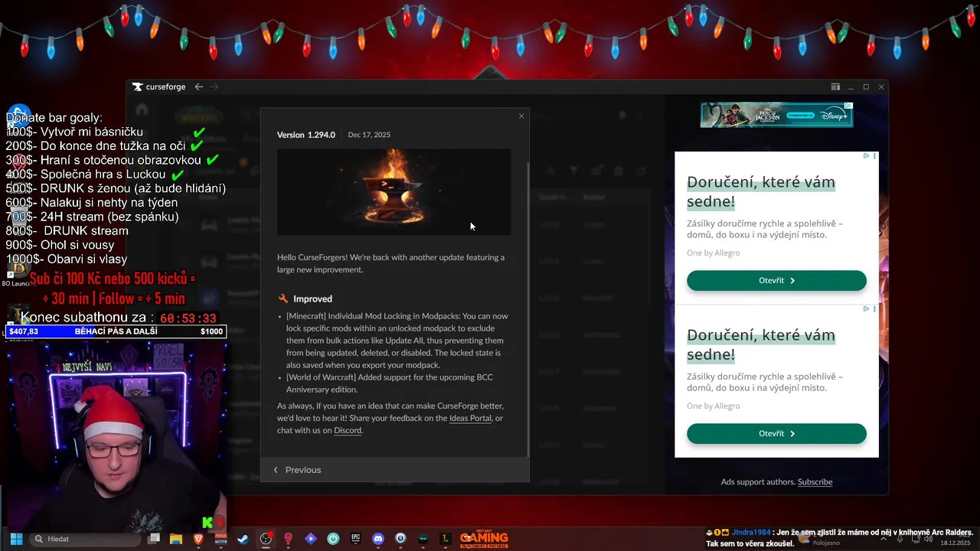Go to the Previous changelog version

[x=297, y=470]
